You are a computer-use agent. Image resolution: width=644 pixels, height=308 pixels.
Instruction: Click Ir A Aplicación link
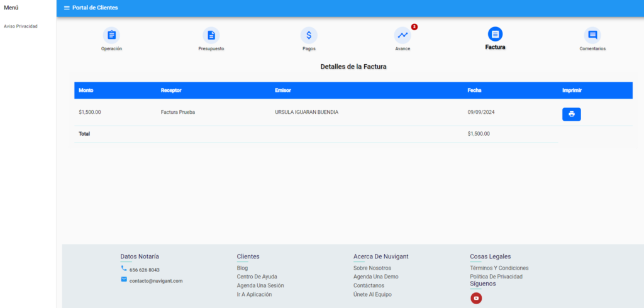coord(254,294)
